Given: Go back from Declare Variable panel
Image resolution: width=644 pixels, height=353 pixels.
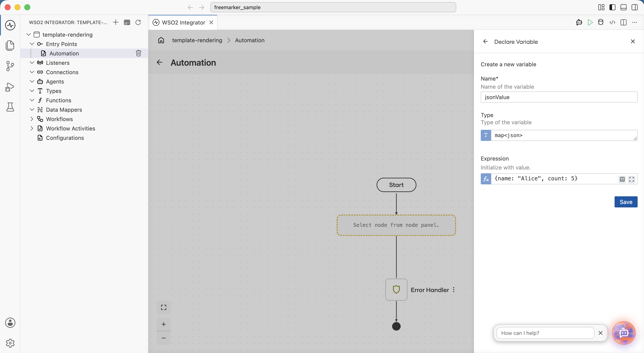Looking at the screenshot, I should tap(485, 42).
